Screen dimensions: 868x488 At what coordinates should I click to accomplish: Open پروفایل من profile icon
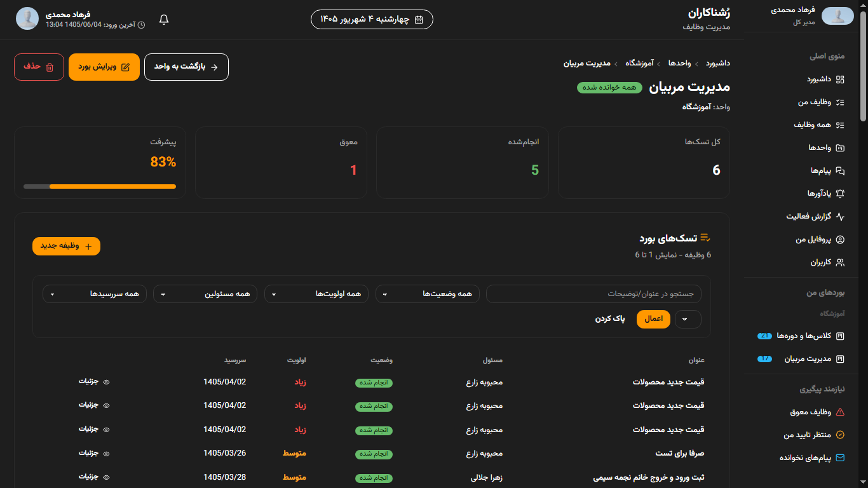click(x=840, y=240)
